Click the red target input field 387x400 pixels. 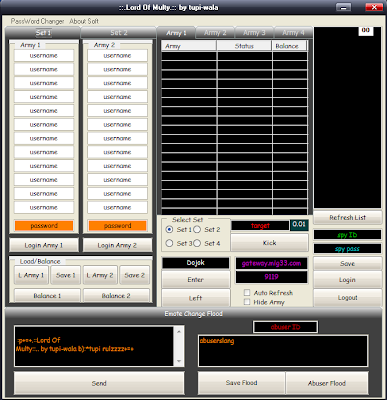point(260,226)
